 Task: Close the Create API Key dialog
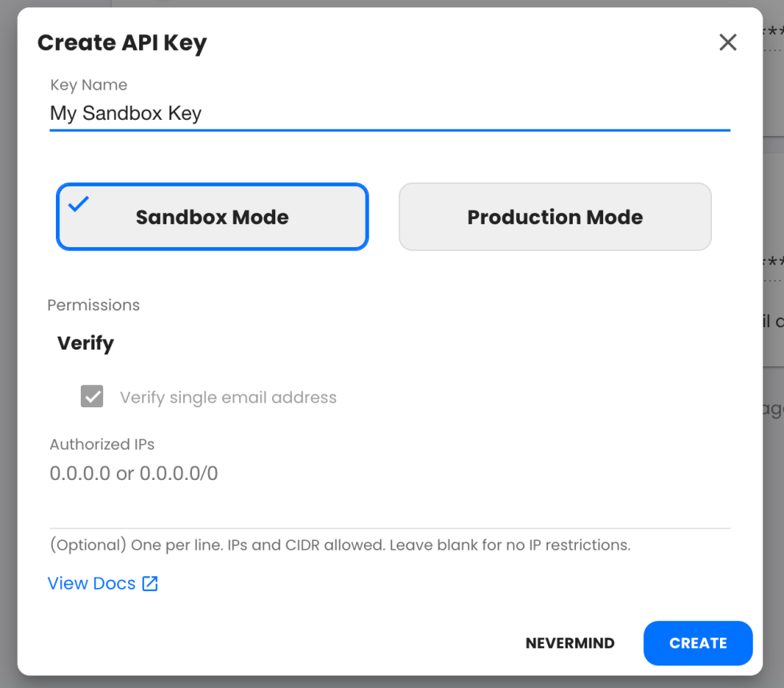click(727, 42)
